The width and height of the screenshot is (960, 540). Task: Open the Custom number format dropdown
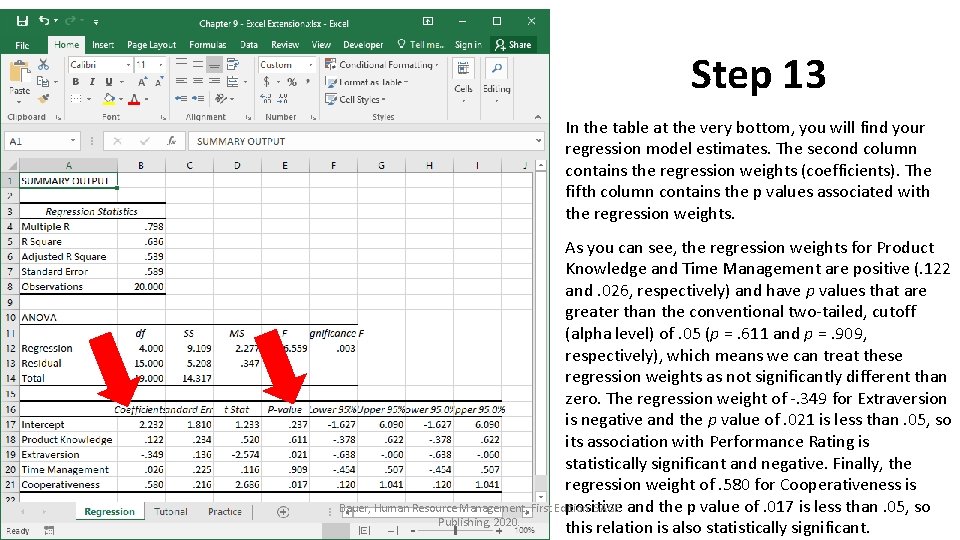coord(310,64)
